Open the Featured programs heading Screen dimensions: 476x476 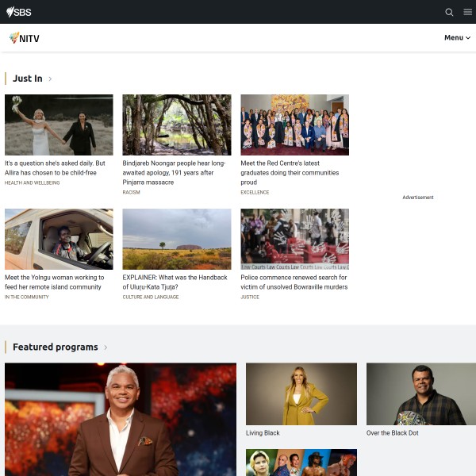(55, 347)
